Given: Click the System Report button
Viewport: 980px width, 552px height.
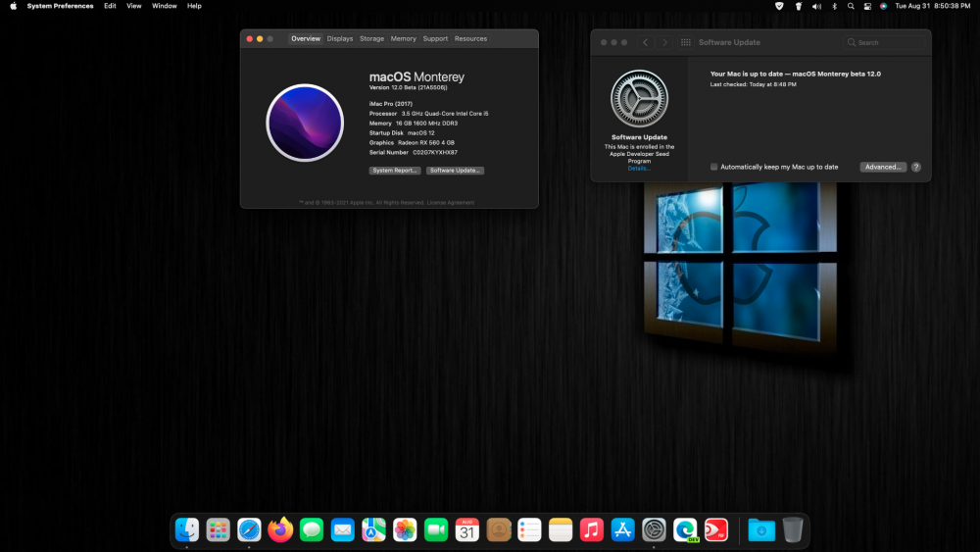Looking at the screenshot, I should 394,170.
